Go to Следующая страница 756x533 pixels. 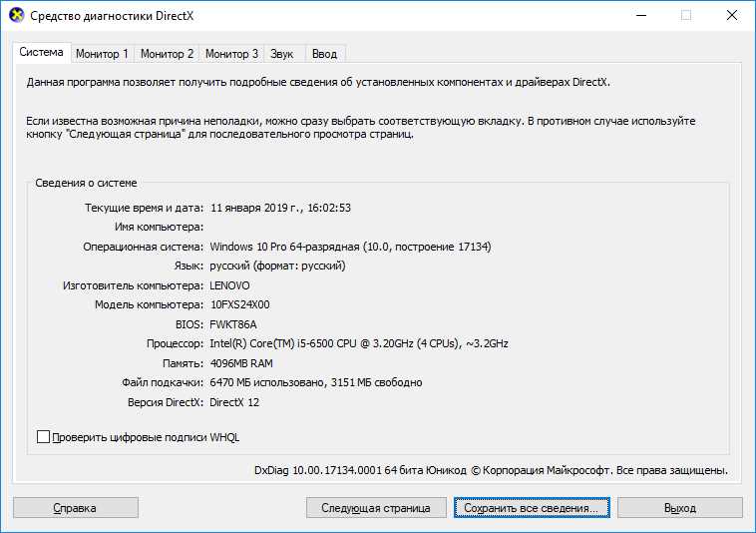pyautogui.click(x=376, y=507)
